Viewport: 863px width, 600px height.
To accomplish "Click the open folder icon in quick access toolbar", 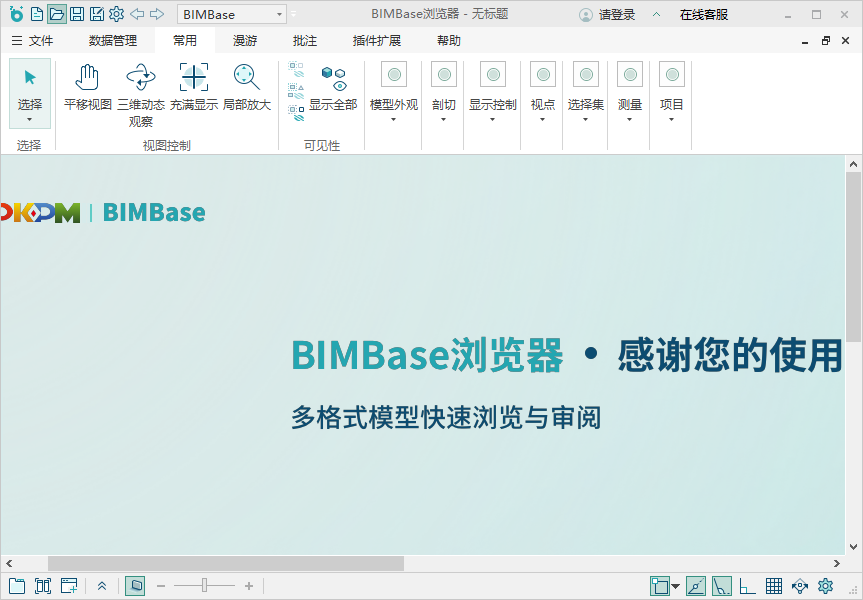I will click(57, 14).
